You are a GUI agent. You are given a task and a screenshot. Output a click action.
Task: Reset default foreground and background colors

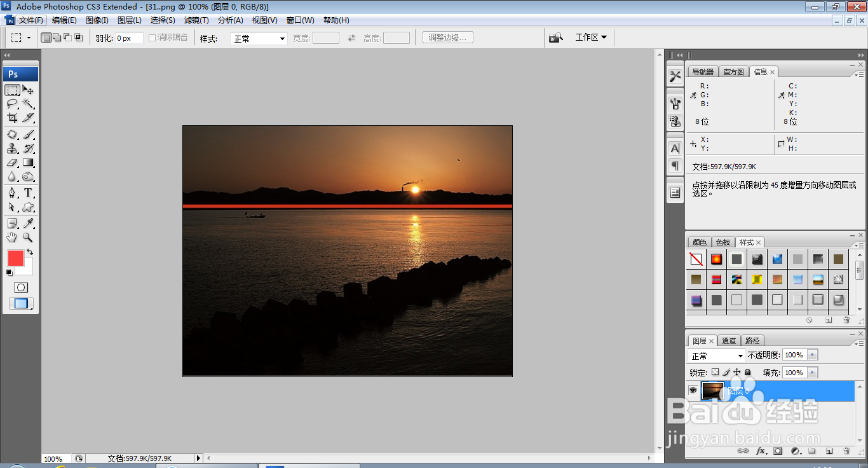(x=10, y=273)
